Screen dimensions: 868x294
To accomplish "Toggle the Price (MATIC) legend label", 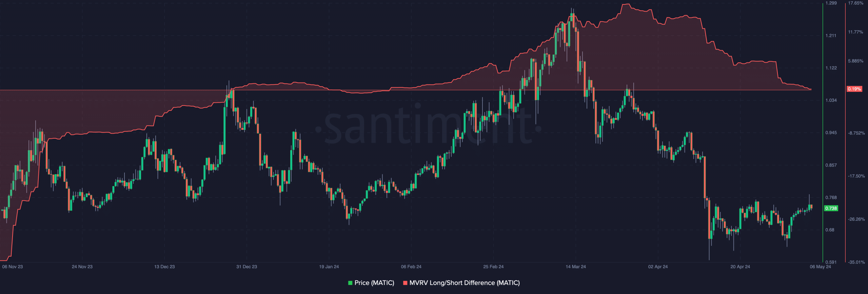I will 374,283.
